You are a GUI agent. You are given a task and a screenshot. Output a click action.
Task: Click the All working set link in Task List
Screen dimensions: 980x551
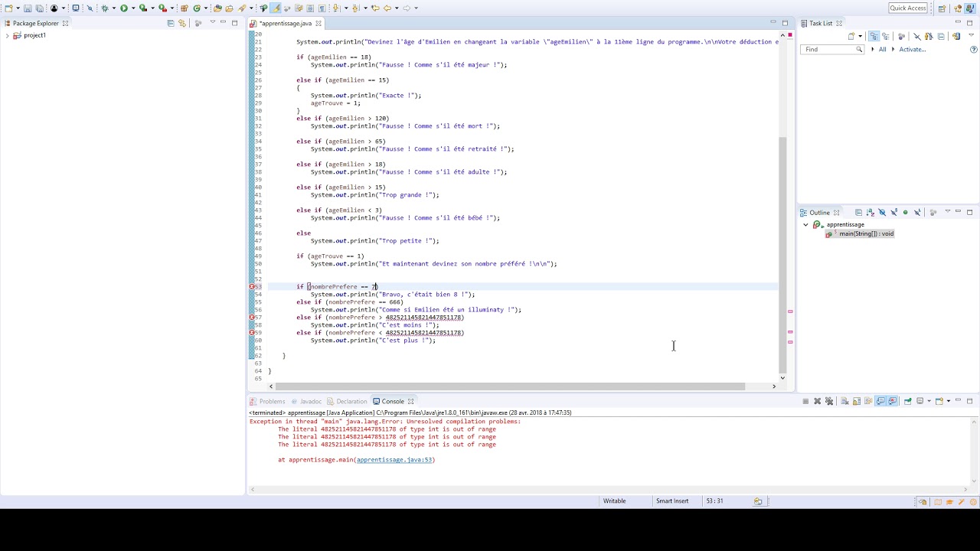[x=882, y=49]
